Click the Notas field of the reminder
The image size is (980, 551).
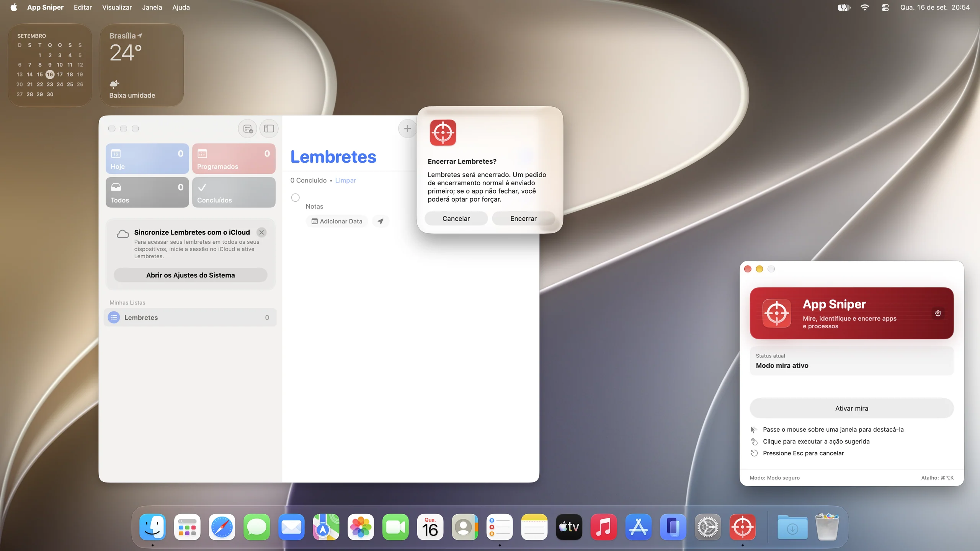[314, 206]
